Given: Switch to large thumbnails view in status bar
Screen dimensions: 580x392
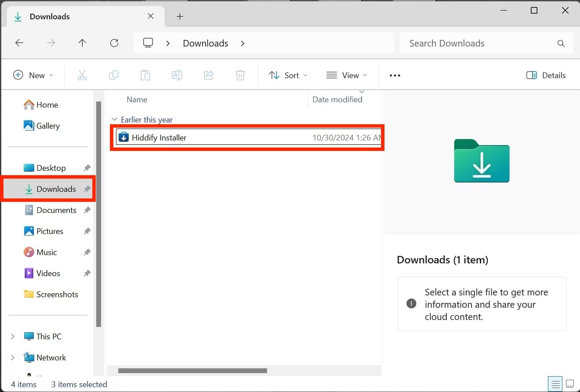Looking at the screenshot, I should pos(570,384).
